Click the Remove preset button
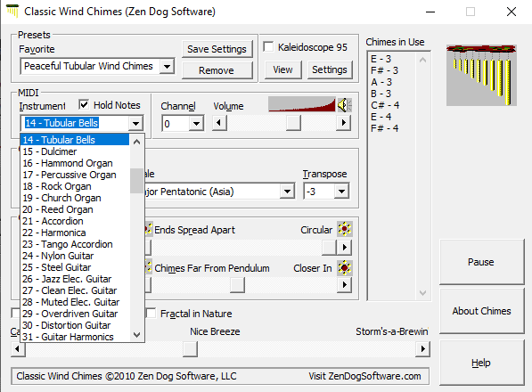 217,70
